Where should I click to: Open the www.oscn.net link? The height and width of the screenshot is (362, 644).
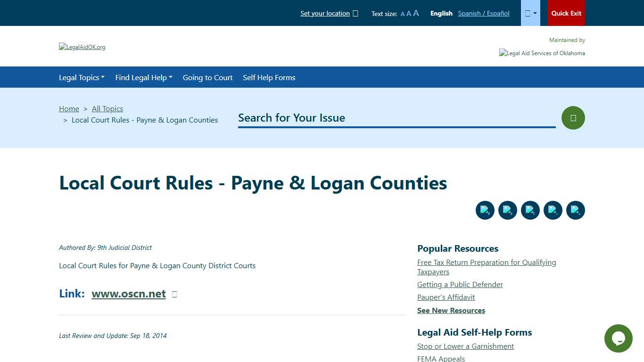click(128, 294)
